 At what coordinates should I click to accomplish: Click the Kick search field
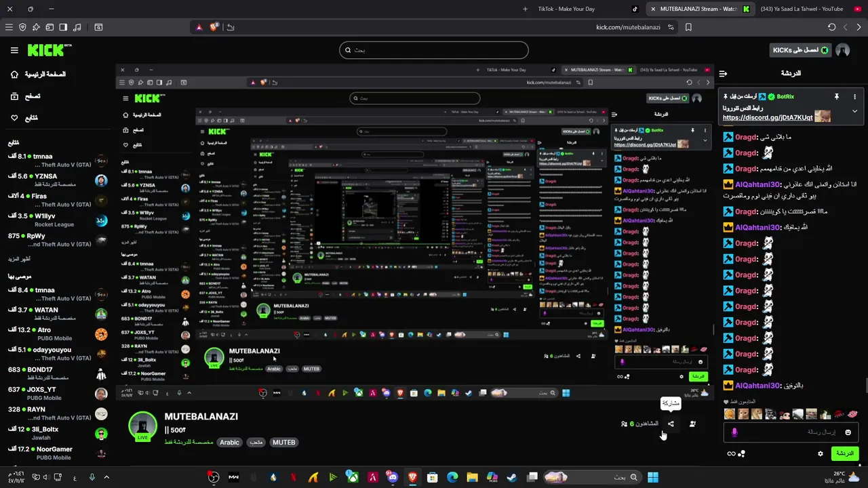point(434,50)
